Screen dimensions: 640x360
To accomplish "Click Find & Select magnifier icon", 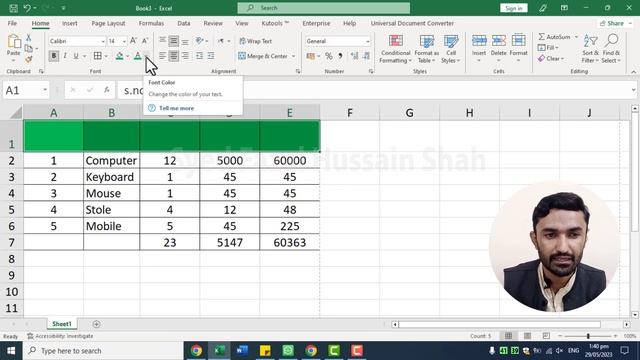I will pyautogui.click(x=611, y=41).
